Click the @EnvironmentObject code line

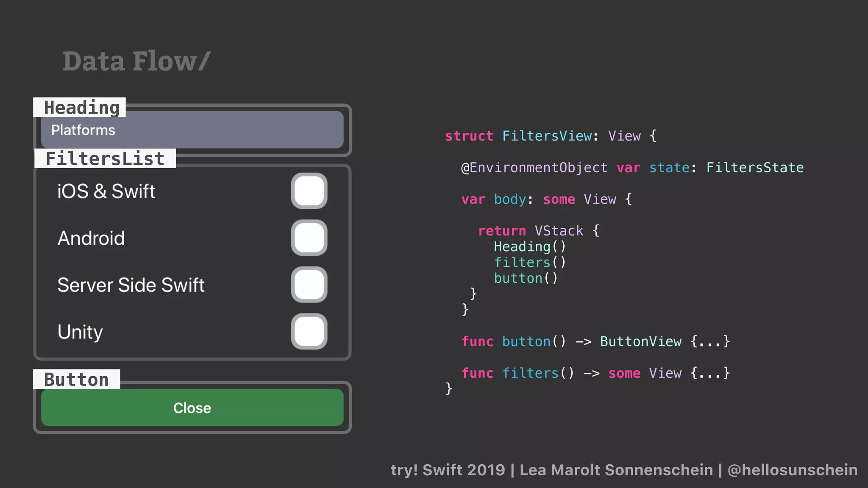[632, 168]
